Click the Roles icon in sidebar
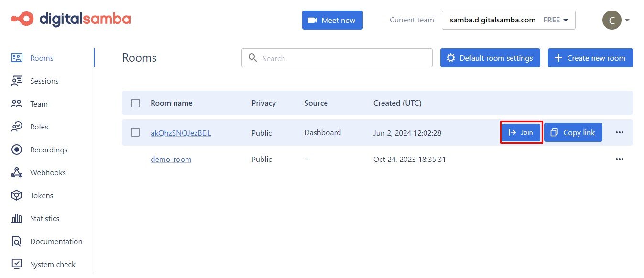The height and width of the screenshot is (278, 644). [x=17, y=127]
